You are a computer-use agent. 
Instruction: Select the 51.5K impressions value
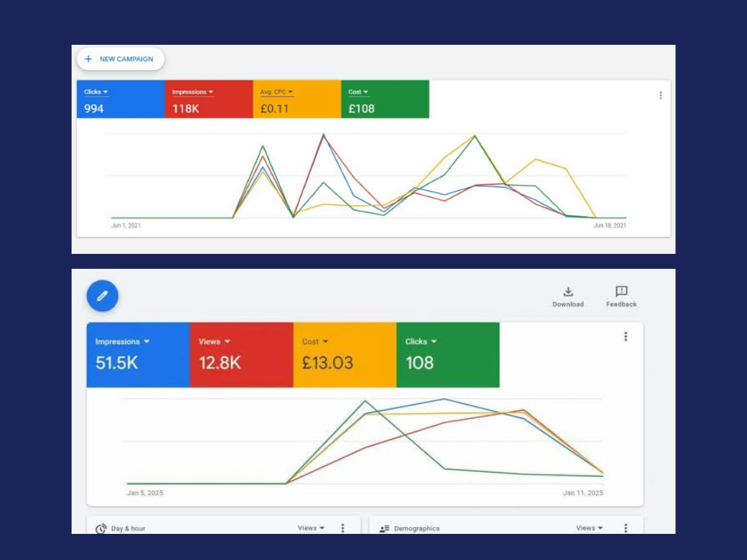pyautogui.click(x=117, y=363)
